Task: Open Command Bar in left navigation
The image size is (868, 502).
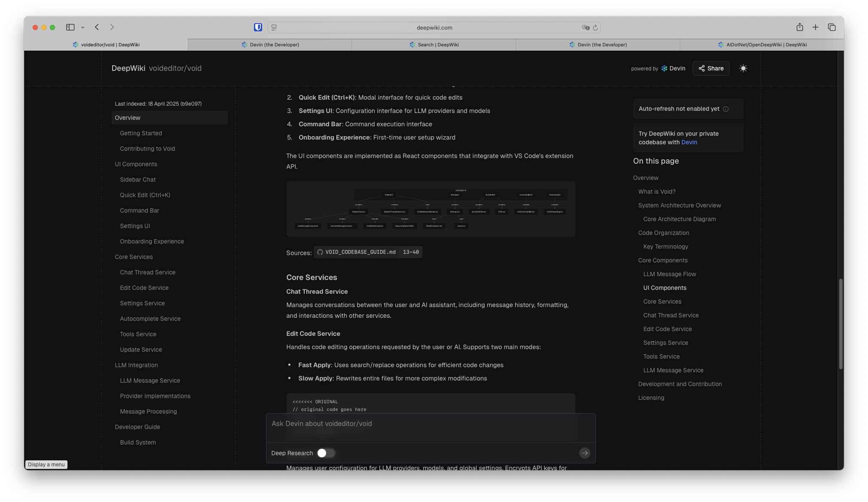Action: tap(139, 210)
